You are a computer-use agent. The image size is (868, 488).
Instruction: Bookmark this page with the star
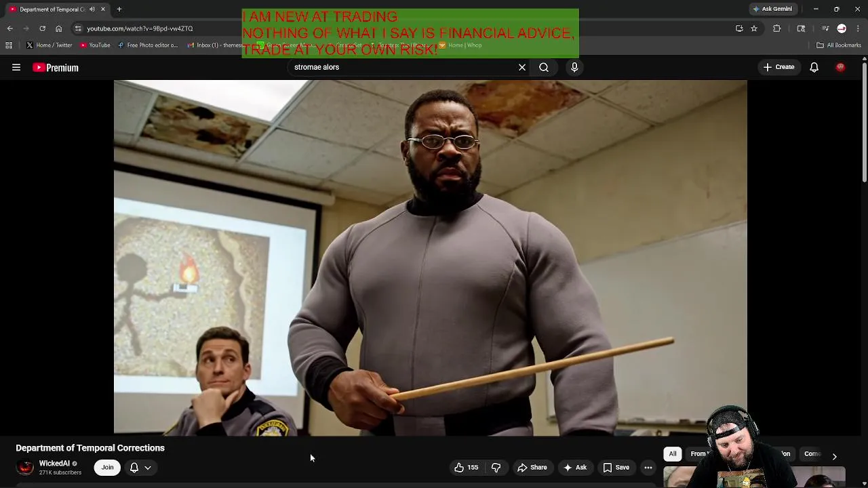pyautogui.click(x=753, y=28)
